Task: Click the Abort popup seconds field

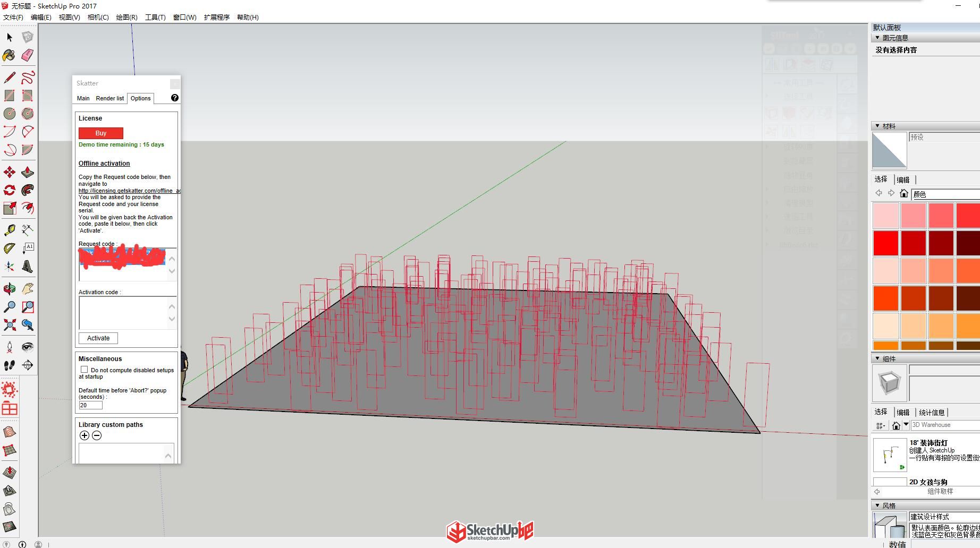Action: point(90,405)
